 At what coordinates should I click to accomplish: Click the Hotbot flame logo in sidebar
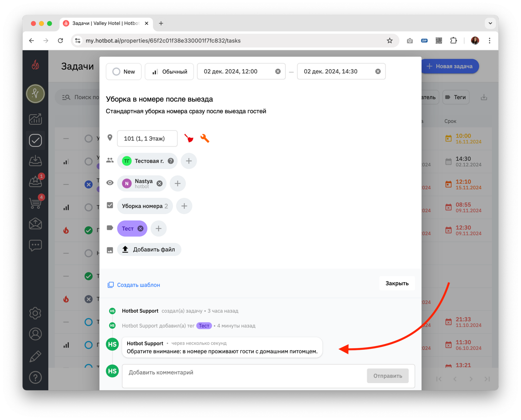tap(35, 65)
